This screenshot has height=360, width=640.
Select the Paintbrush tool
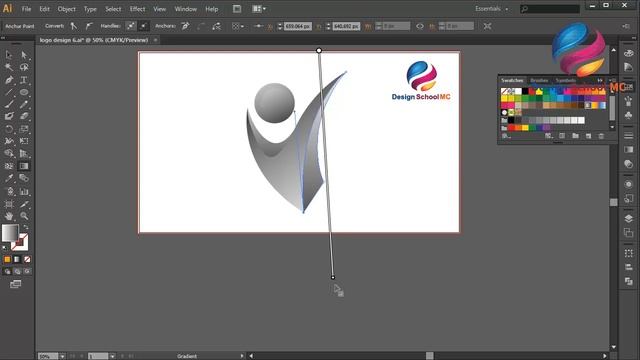click(x=9, y=104)
